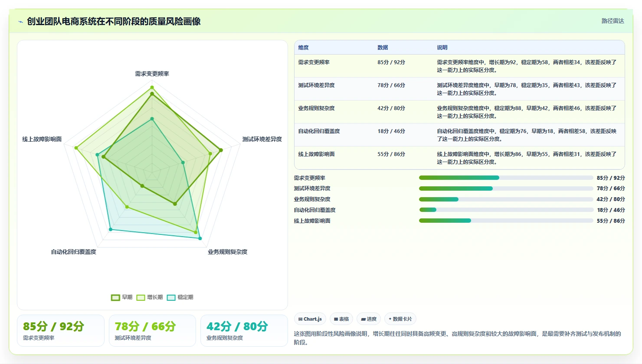Toggle the 早期 legend swatch

pyautogui.click(x=115, y=297)
